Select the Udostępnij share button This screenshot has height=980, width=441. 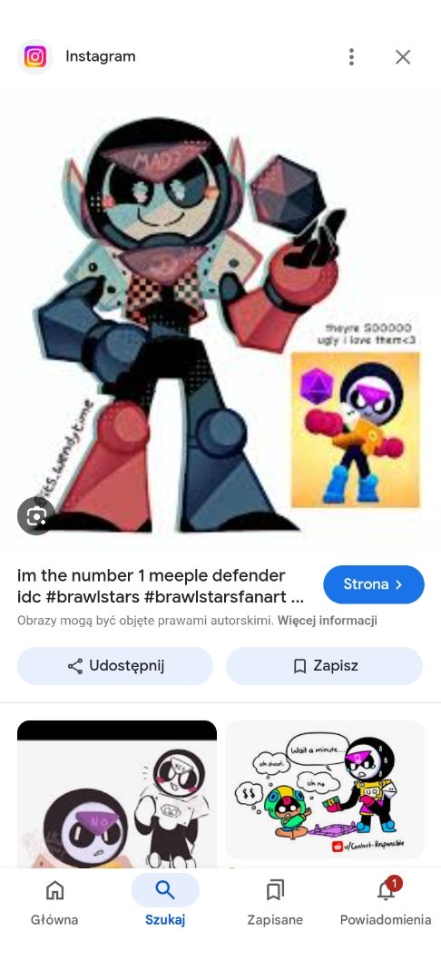click(x=115, y=666)
